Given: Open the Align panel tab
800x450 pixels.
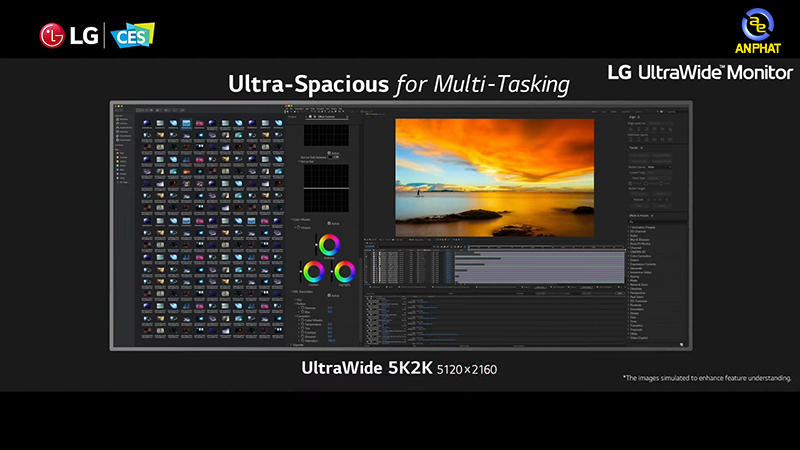Looking at the screenshot, I should click(x=632, y=117).
